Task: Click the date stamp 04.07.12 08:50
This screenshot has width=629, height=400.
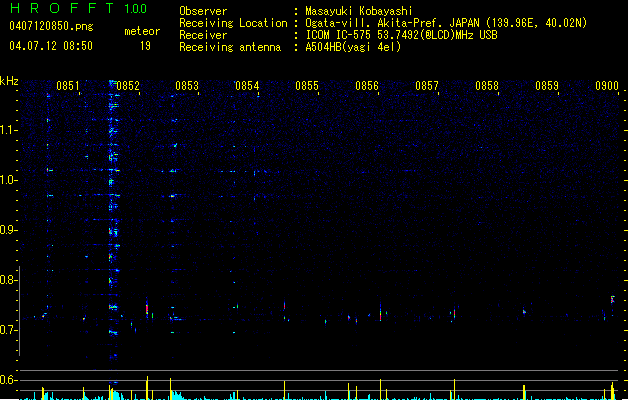Action: pos(51,46)
